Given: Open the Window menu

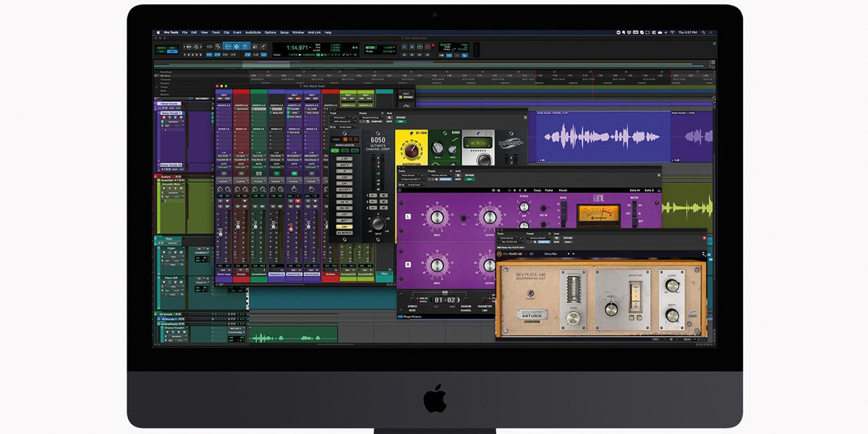Looking at the screenshot, I should (298, 33).
